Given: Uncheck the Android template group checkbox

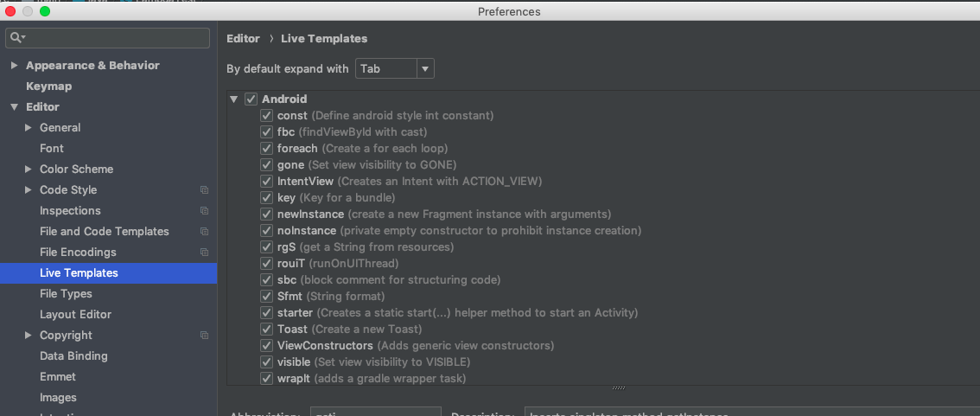Looking at the screenshot, I should [251, 99].
